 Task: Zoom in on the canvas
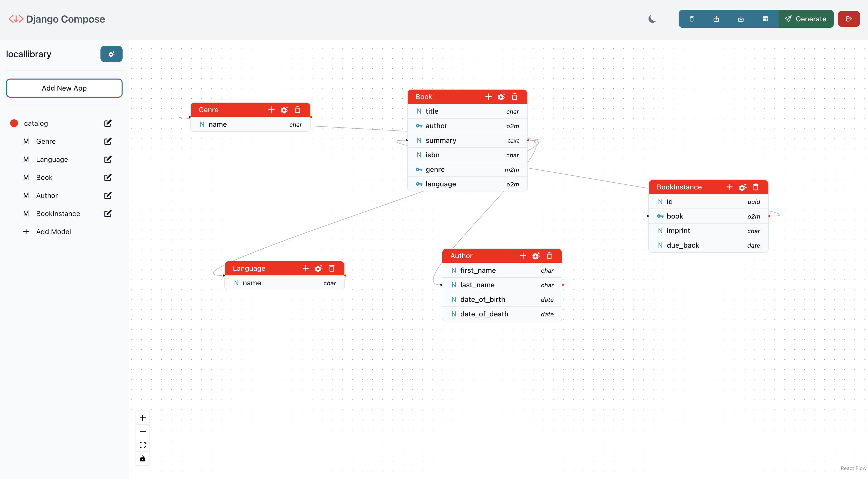pos(143,417)
